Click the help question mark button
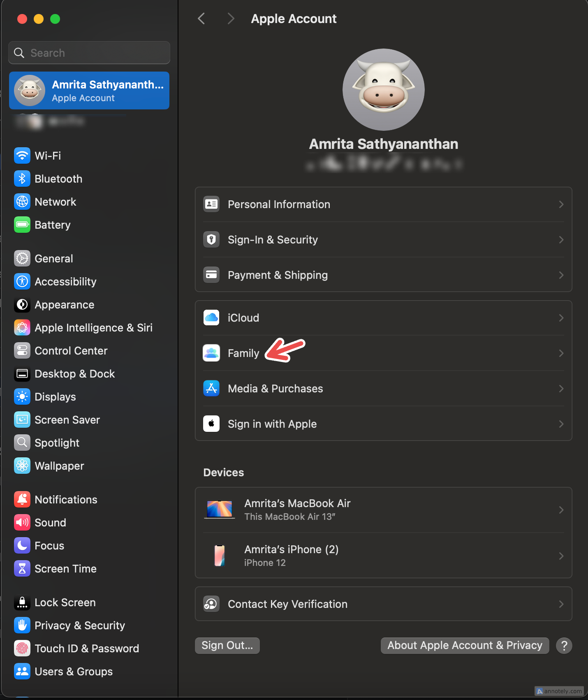588x700 pixels. point(564,646)
